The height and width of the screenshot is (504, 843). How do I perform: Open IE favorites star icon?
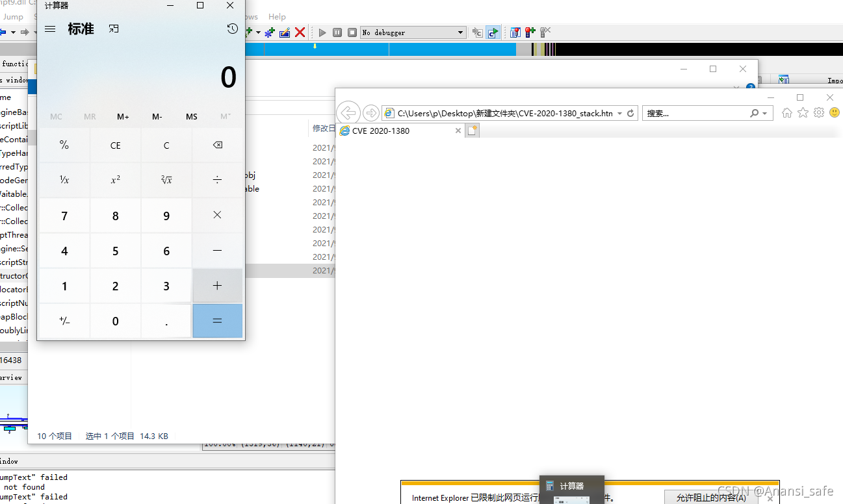tap(803, 112)
